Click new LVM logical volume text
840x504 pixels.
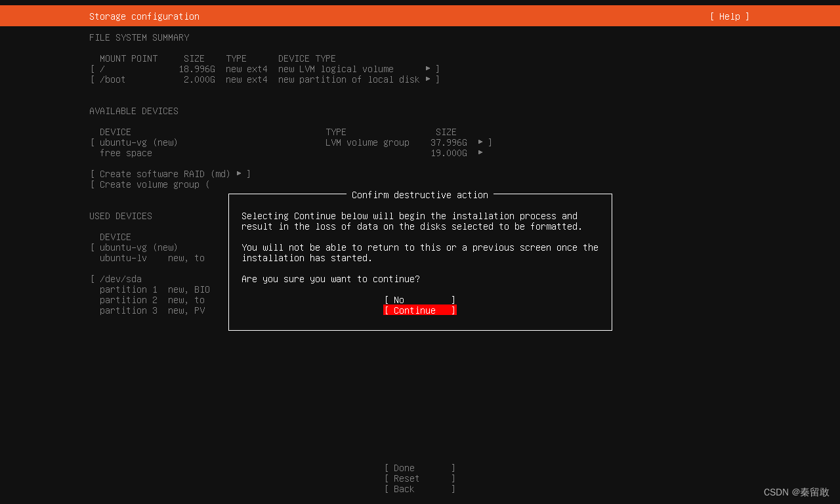[x=336, y=69]
